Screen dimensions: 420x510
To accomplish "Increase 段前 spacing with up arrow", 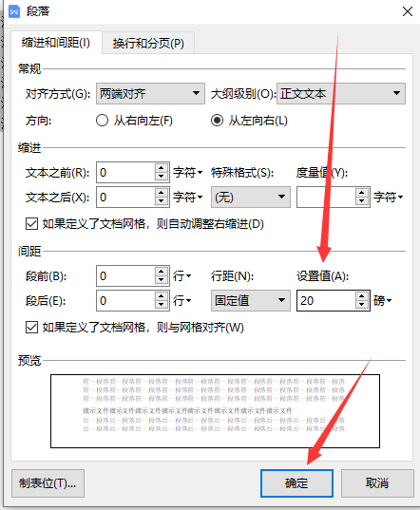I will tap(162, 272).
